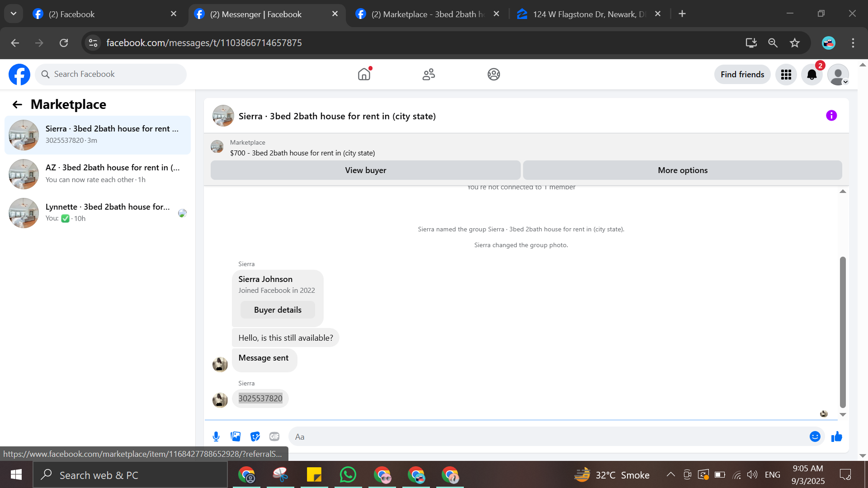Open the Lynnette conversation in the list
Screen dimensions: 868x488
[98, 213]
